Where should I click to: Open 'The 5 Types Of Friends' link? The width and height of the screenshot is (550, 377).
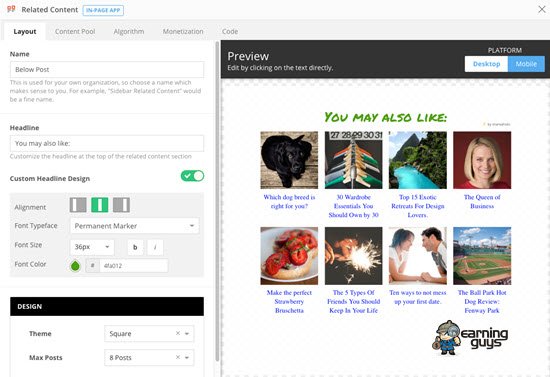tap(354, 302)
